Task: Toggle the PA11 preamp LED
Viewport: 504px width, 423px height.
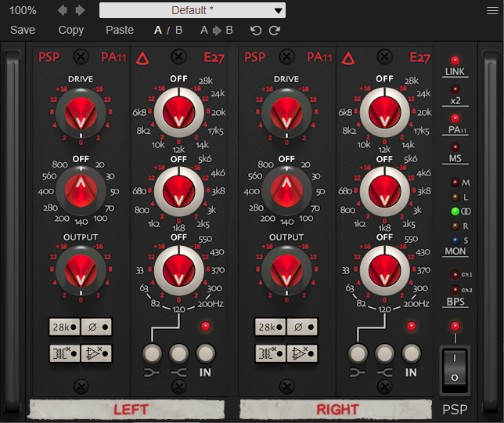Action: [x=455, y=118]
